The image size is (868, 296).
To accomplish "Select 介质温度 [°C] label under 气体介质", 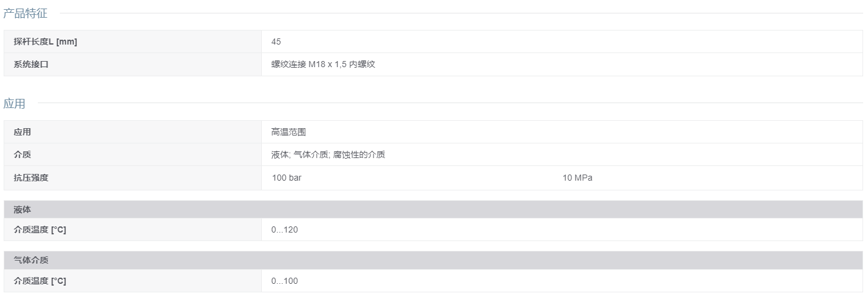I will [x=40, y=281].
